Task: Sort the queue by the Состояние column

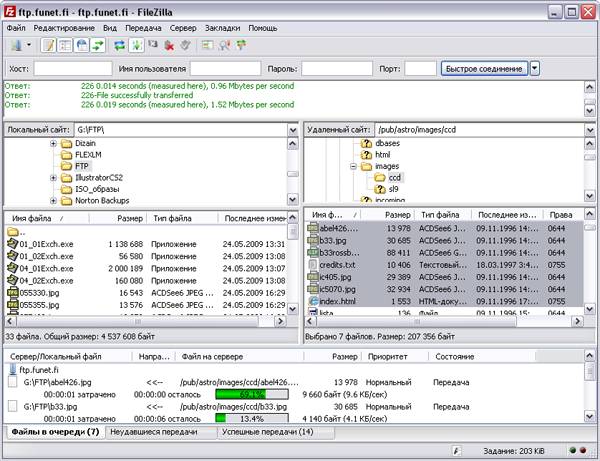Action: [x=482, y=357]
